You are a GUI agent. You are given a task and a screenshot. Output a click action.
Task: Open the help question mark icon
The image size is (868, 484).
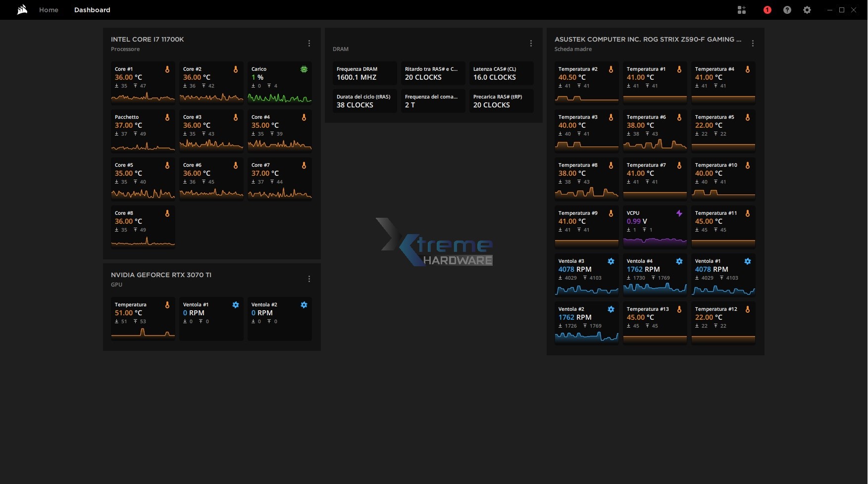pyautogui.click(x=787, y=9)
